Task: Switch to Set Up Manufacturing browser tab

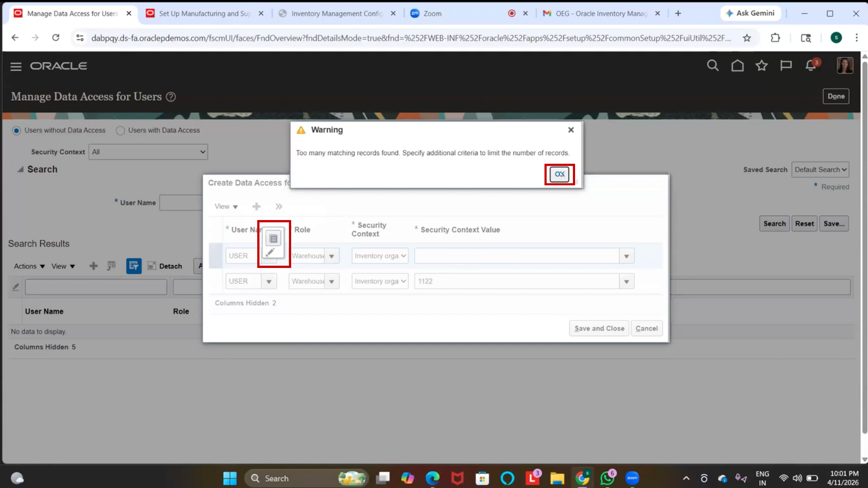Action: [x=204, y=14]
